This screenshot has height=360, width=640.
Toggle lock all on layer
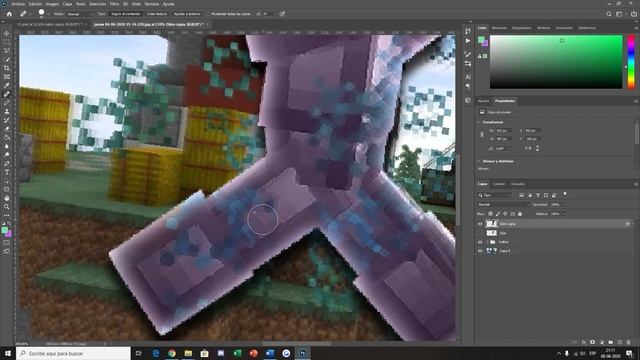coord(520,214)
